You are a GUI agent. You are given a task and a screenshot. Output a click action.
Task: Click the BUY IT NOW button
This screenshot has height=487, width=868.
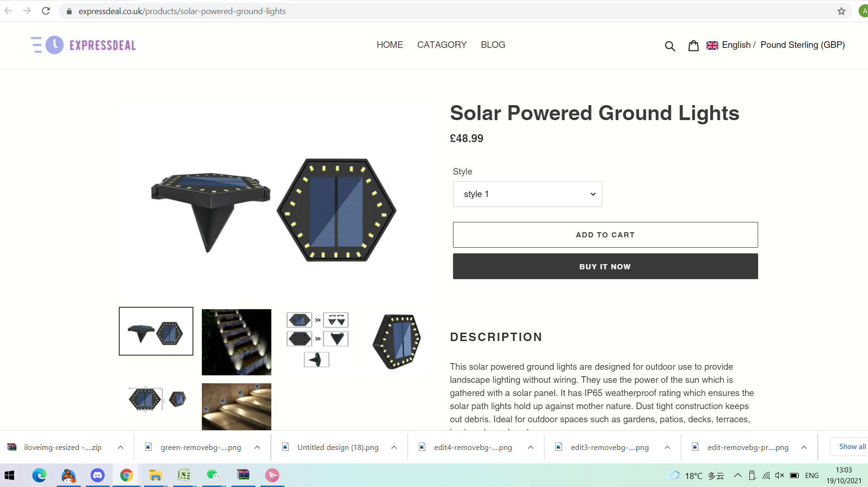coord(605,266)
